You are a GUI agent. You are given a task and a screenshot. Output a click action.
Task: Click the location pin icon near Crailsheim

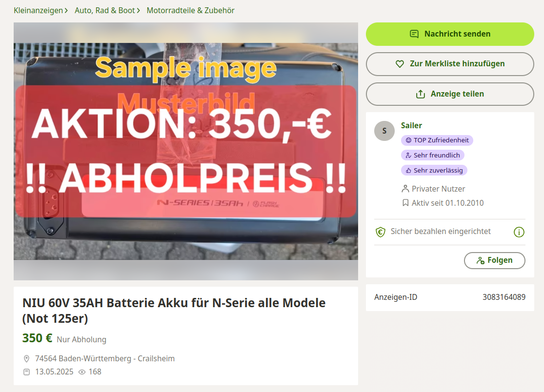(26, 359)
